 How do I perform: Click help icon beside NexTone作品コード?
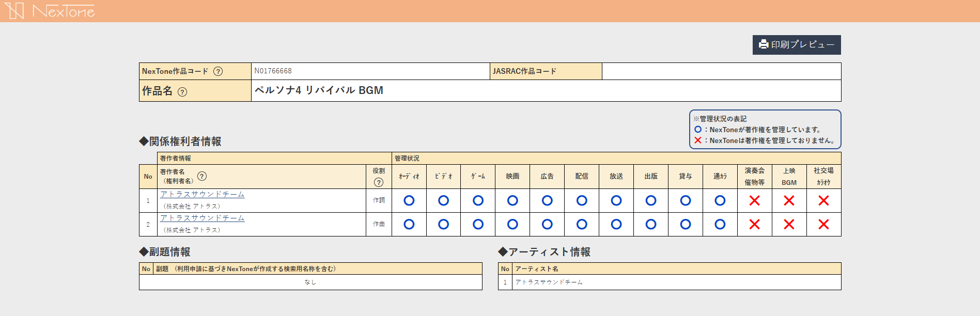tap(218, 71)
